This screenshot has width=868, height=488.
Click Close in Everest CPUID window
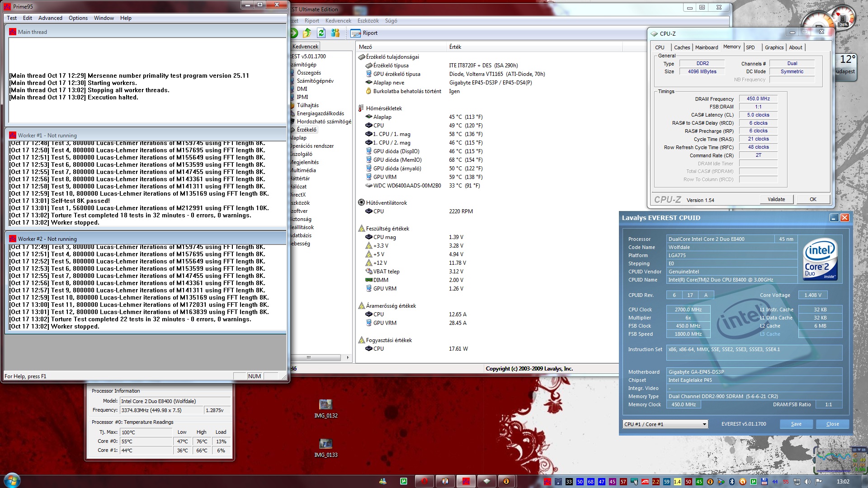coord(832,424)
